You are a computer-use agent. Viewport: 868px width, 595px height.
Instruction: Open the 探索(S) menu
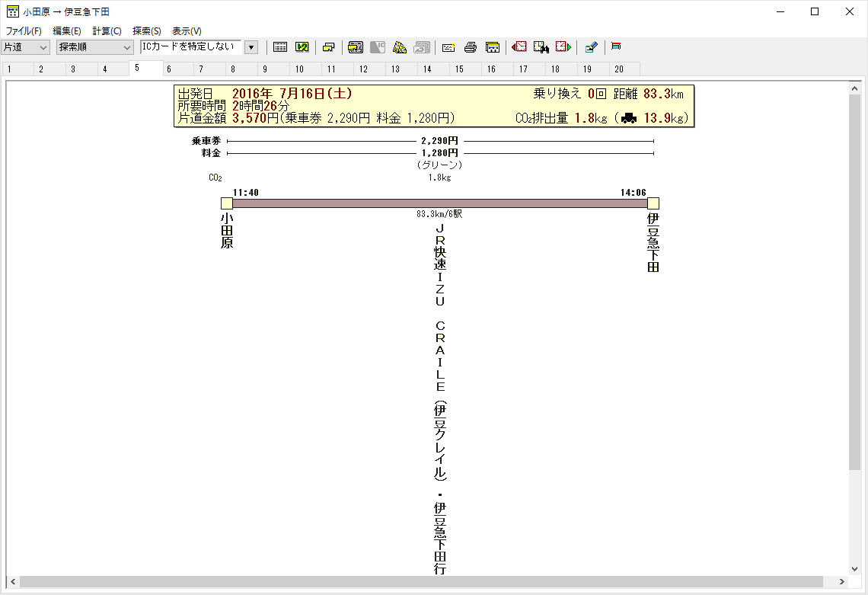tap(146, 31)
